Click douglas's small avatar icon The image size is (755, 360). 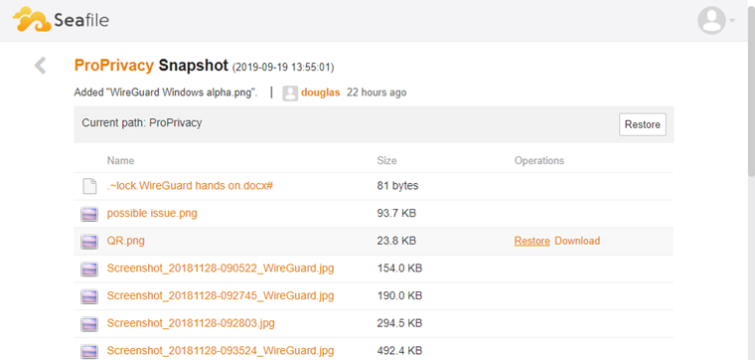(290, 93)
